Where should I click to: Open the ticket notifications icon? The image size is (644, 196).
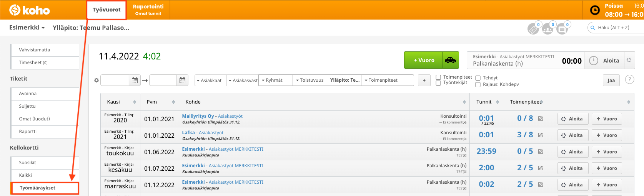(x=533, y=29)
